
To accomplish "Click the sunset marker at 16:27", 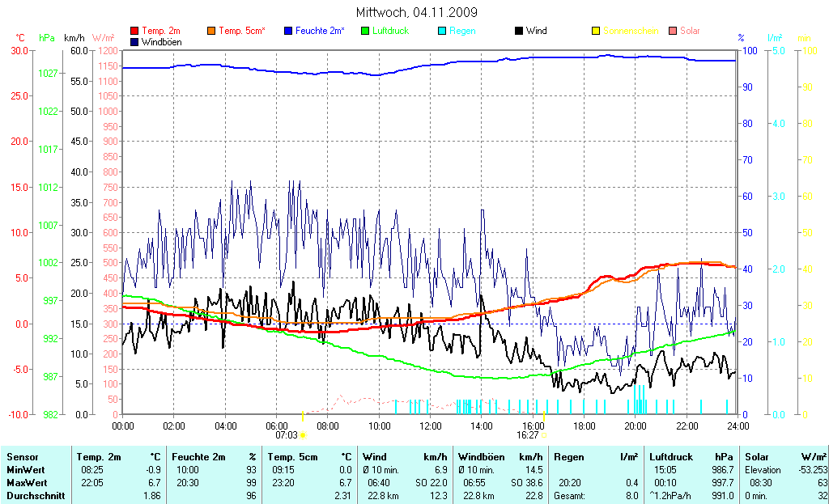I will (544, 434).
